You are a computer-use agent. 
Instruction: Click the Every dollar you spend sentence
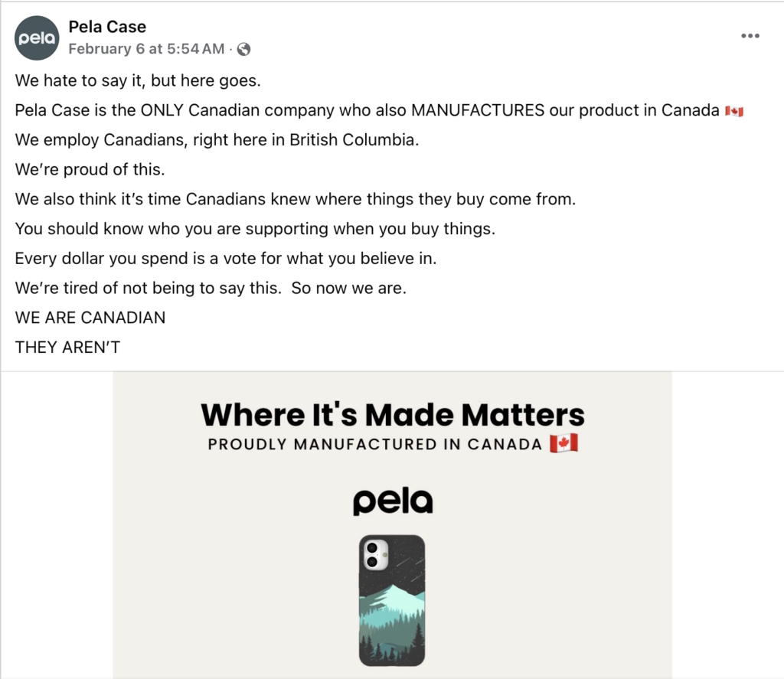(x=226, y=259)
